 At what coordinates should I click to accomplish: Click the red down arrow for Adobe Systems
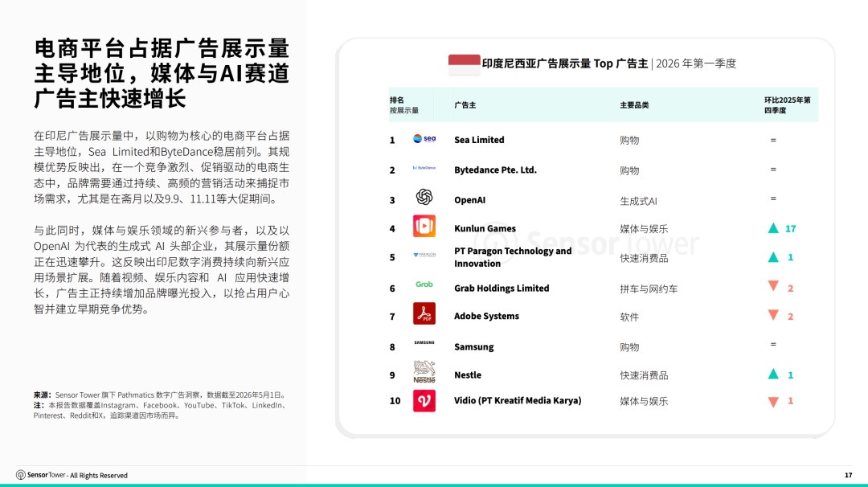coord(773,316)
